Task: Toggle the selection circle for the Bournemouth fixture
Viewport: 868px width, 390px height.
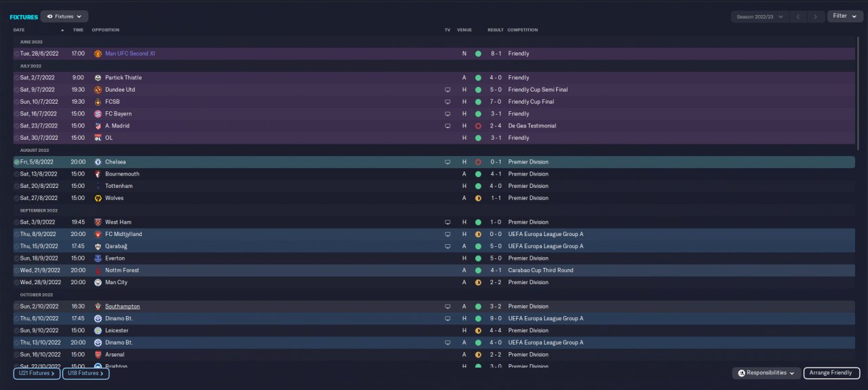Action: point(17,174)
